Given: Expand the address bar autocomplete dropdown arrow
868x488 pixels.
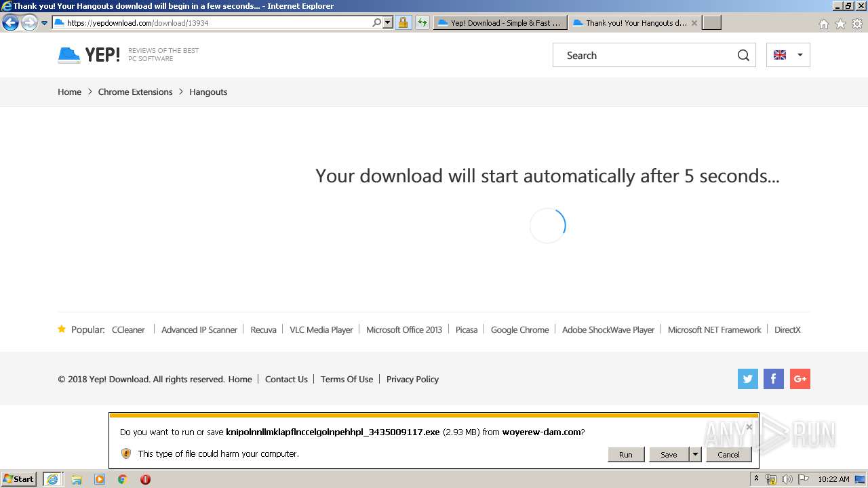Looking at the screenshot, I should (x=388, y=22).
